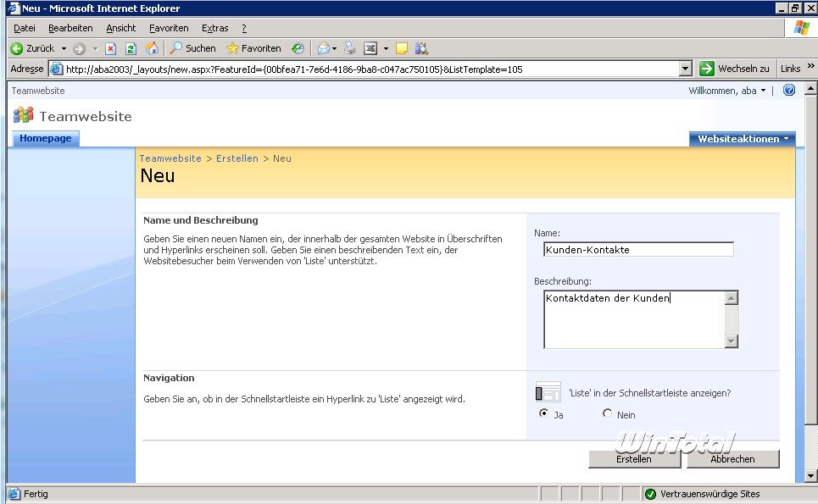
Task: Open the Ansicht menu
Action: tap(120, 28)
